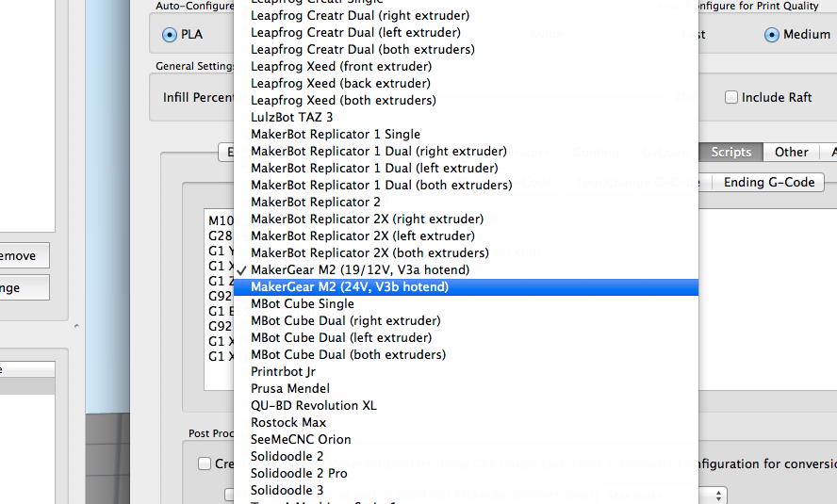This screenshot has height=504, width=837.
Task: Select Solidoodle 2 Pro profile
Action: (x=298, y=473)
